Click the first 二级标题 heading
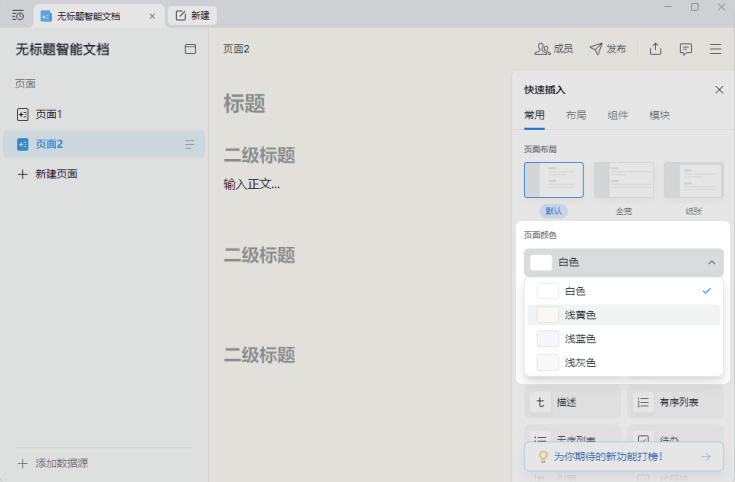The height and width of the screenshot is (482, 735). (x=259, y=155)
